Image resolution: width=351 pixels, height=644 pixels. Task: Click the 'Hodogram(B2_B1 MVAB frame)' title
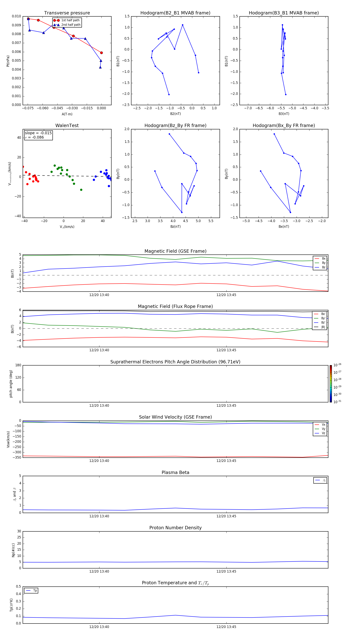pos(175,13)
